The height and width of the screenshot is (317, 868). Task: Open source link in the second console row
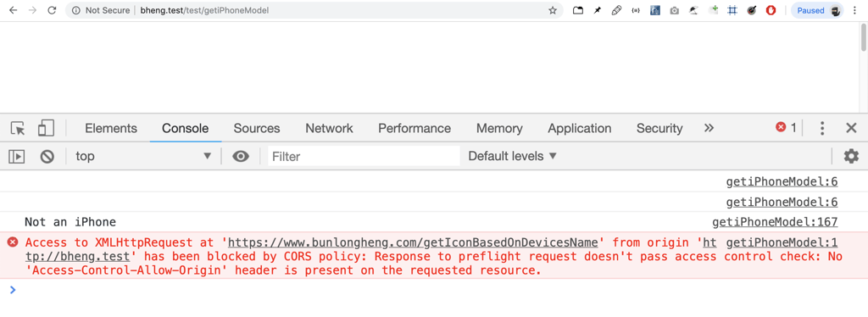[782, 202]
